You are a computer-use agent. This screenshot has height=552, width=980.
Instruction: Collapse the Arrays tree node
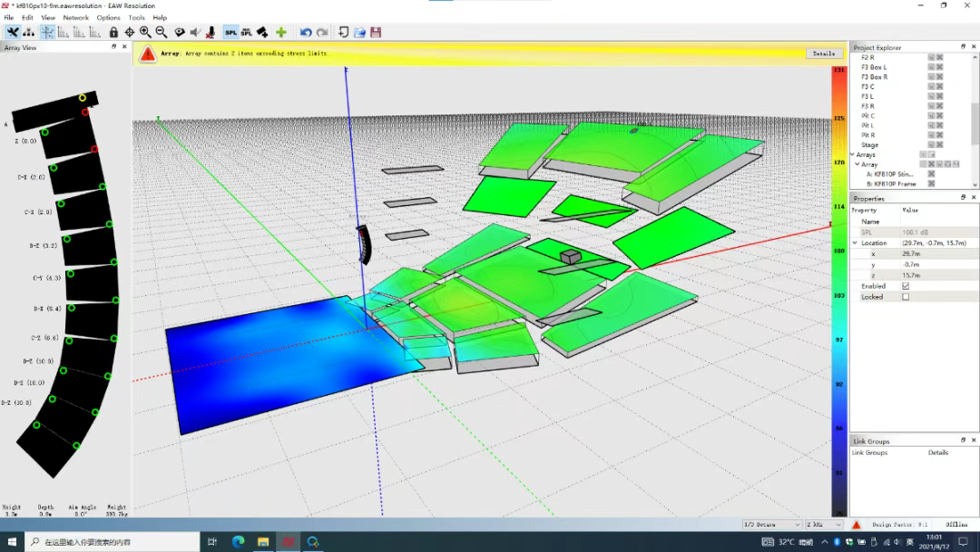click(x=853, y=155)
